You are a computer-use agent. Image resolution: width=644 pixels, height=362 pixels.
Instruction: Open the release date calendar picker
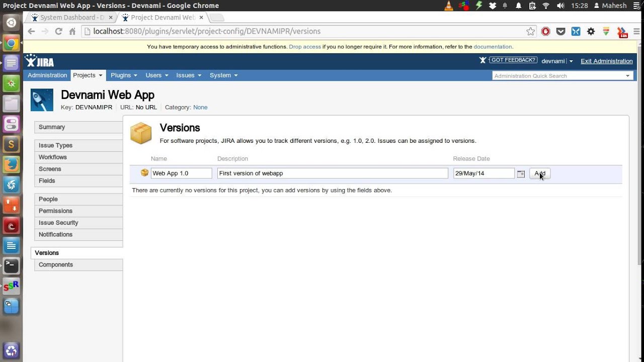521,173
